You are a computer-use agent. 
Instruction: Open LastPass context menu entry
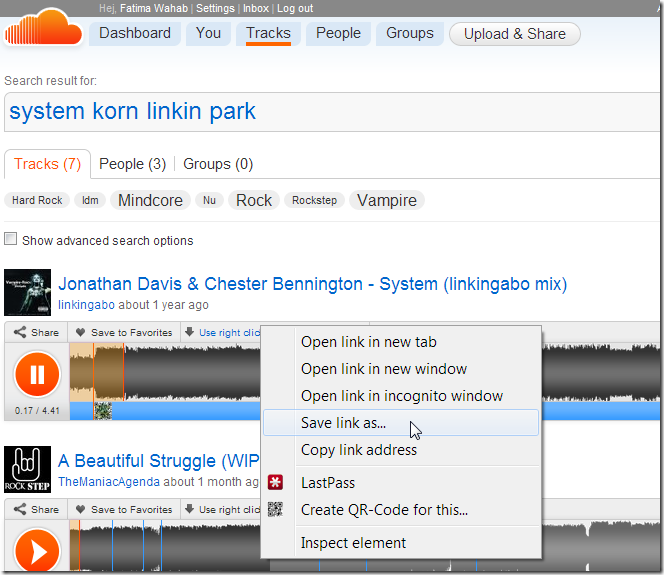point(401,483)
